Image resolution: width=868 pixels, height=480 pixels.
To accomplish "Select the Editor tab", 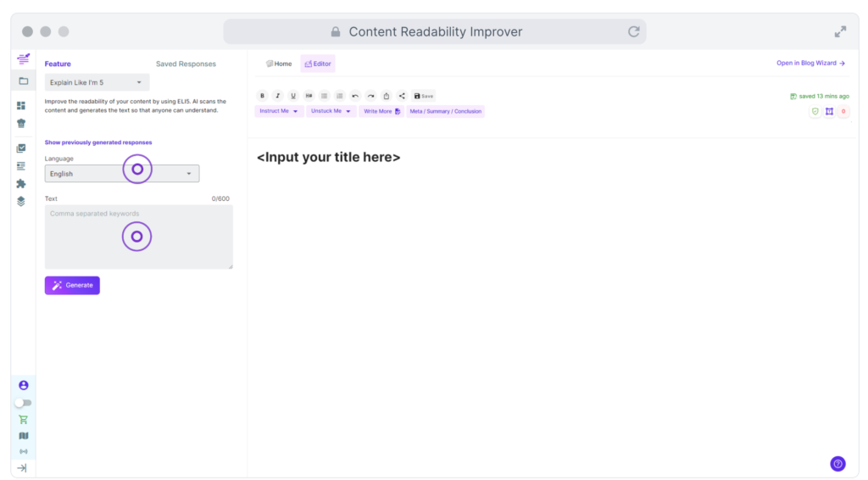I will pos(318,64).
